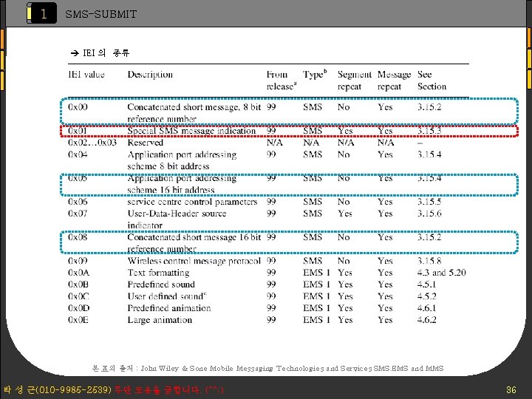Select the page number 36
This screenshot has width=532, height=399.
[511, 390]
